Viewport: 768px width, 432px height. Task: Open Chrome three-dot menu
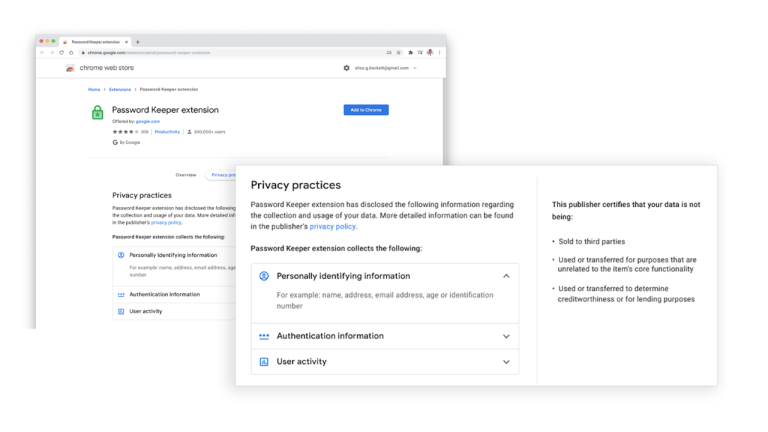[x=439, y=52]
